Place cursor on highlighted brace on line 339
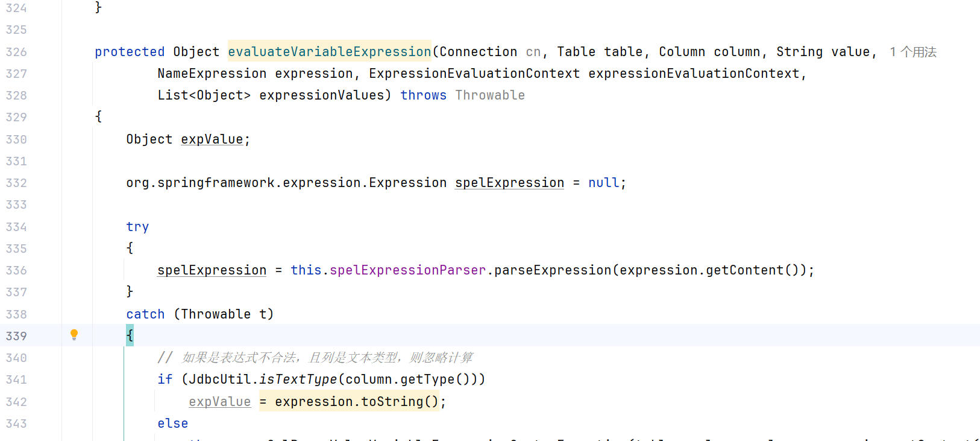This screenshot has width=980, height=441. tap(130, 335)
